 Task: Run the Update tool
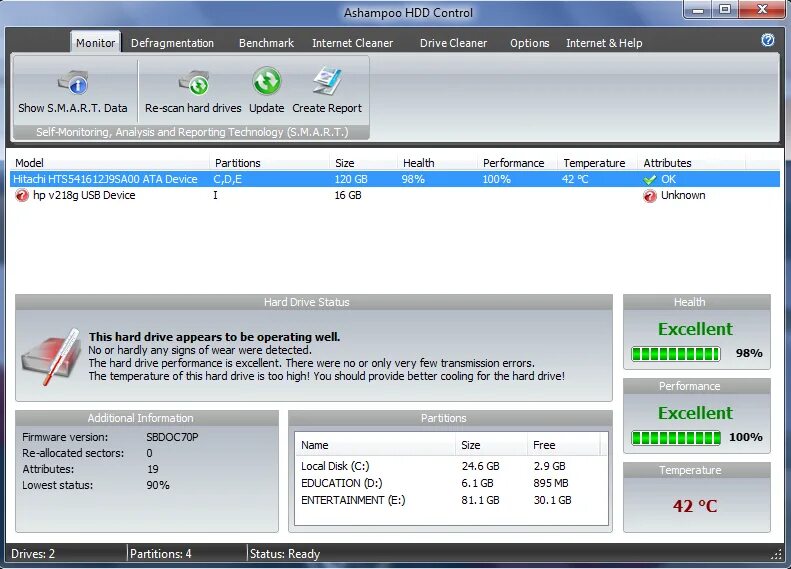[x=266, y=92]
